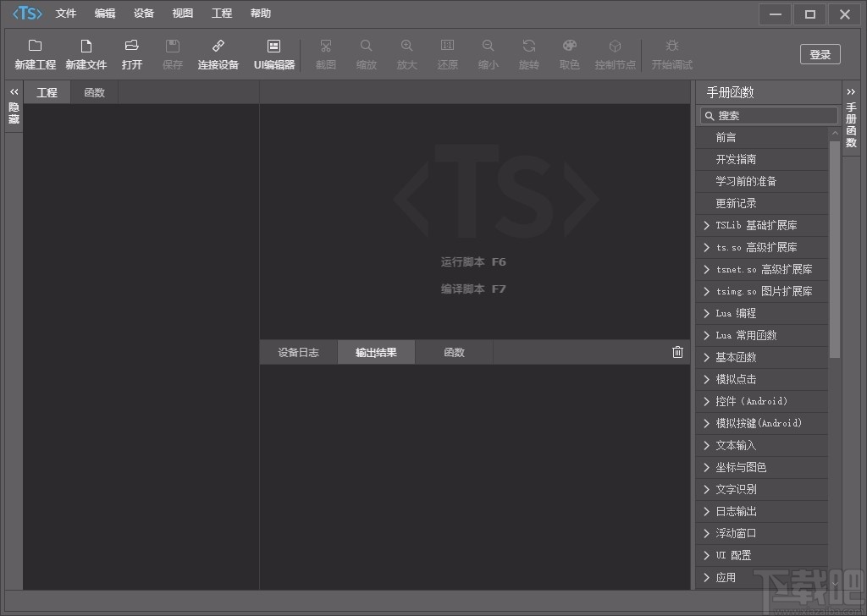Click the trash icon to clear output
This screenshot has width=867, height=616.
coord(676,352)
